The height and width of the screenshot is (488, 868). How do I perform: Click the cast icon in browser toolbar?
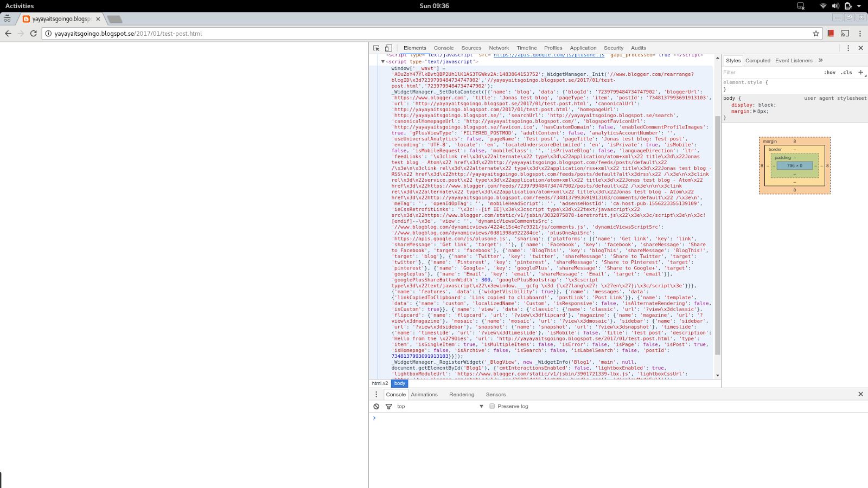(x=845, y=34)
